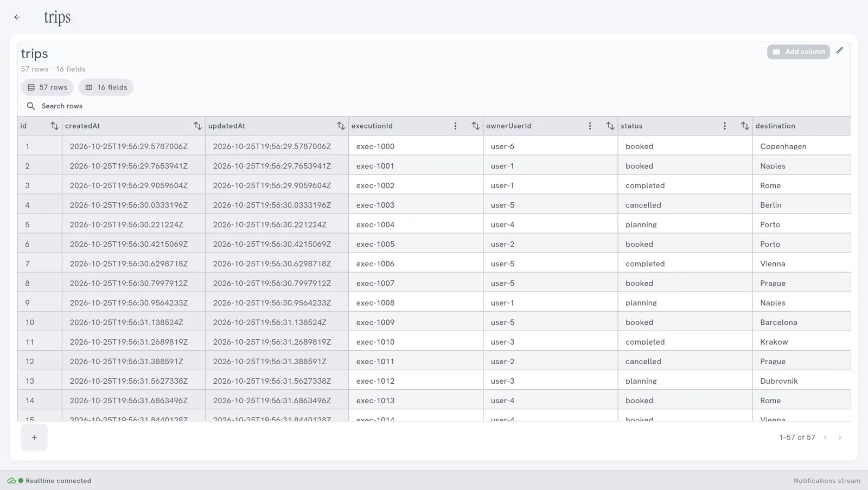The height and width of the screenshot is (490, 868).
Task: Sort by the id column arrows
Action: click(x=54, y=126)
